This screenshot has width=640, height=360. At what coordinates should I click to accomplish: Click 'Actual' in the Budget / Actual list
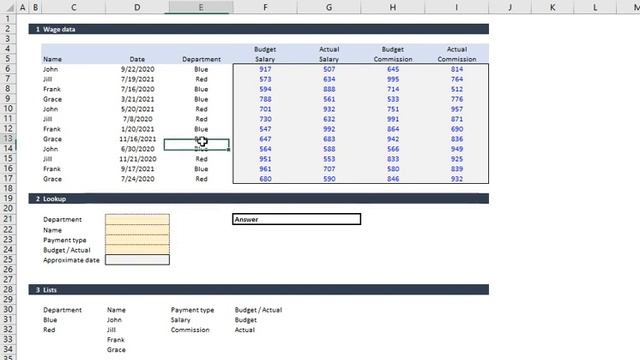click(x=244, y=330)
